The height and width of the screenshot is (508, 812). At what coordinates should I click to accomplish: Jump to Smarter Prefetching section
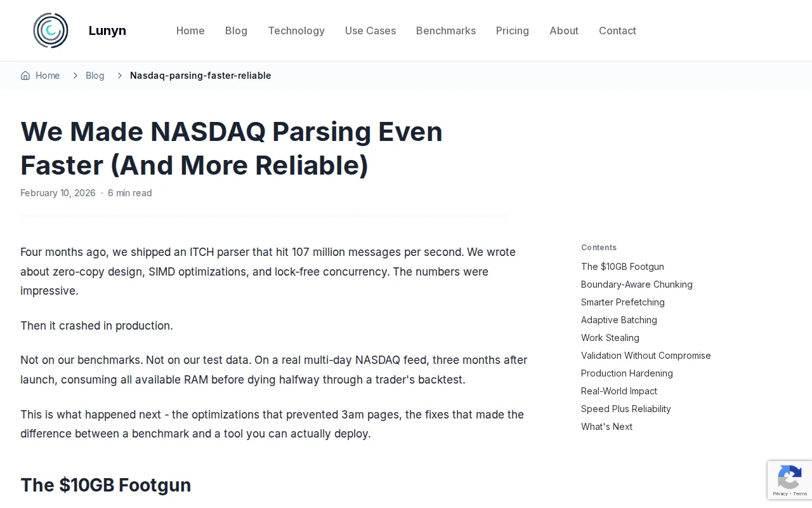point(623,302)
